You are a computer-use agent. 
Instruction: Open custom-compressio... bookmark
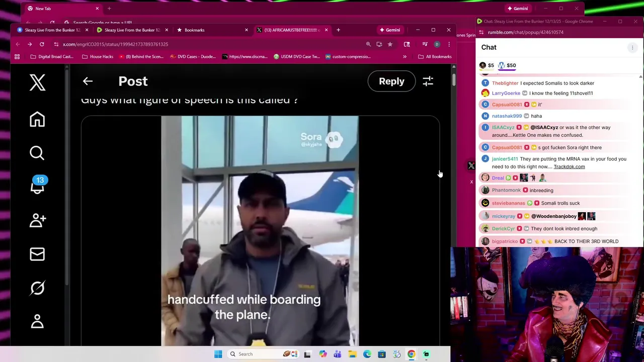click(348, 57)
